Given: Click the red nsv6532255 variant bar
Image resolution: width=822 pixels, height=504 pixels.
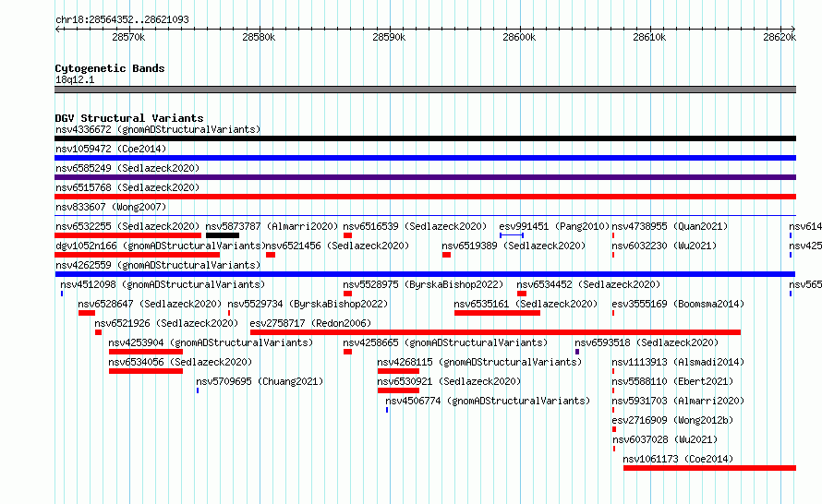Looking at the screenshot, I should 127,235.
